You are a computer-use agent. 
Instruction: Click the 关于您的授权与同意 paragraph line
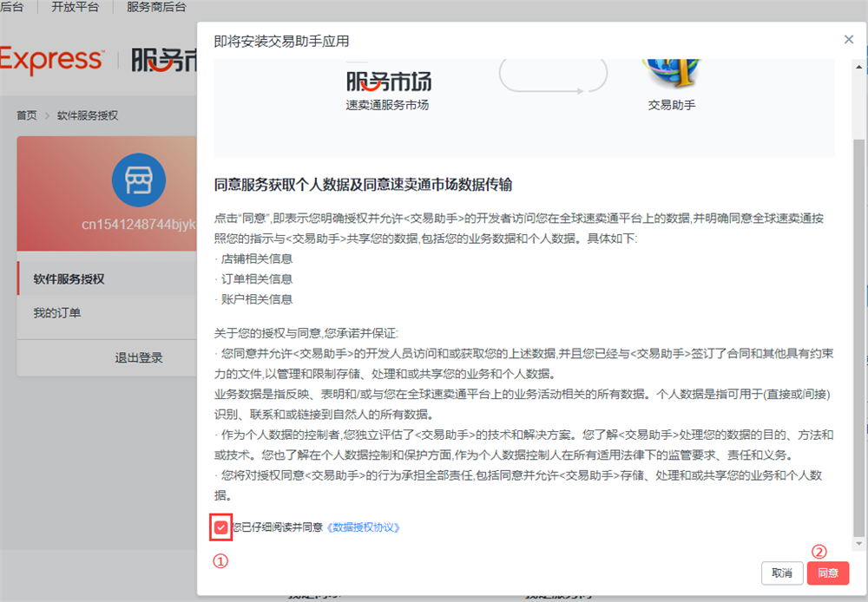[x=306, y=333]
